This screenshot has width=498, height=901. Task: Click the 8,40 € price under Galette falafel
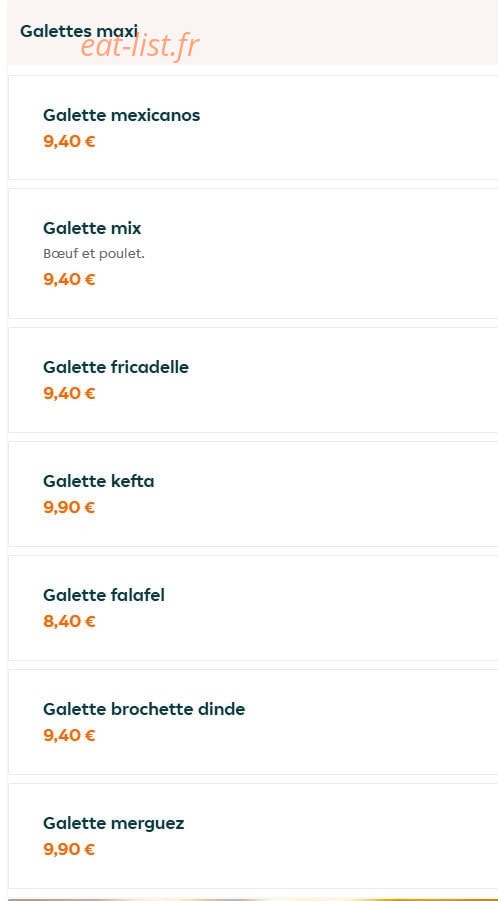69,622
